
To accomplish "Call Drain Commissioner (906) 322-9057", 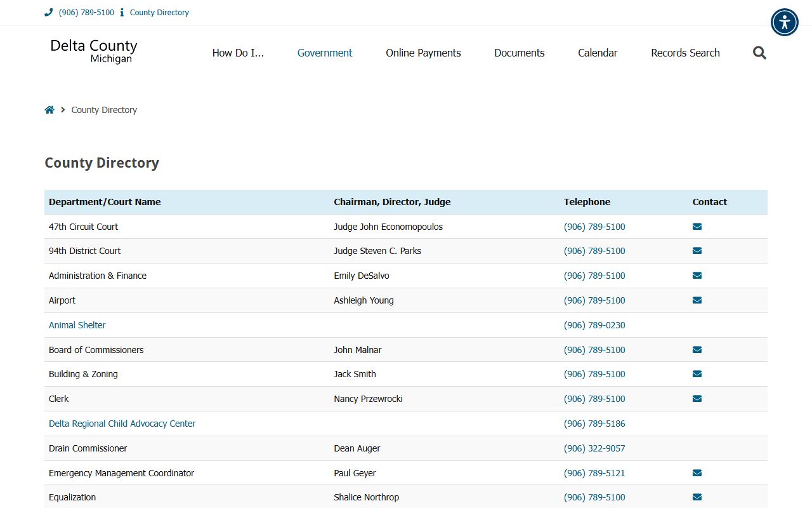I will pos(594,448).
